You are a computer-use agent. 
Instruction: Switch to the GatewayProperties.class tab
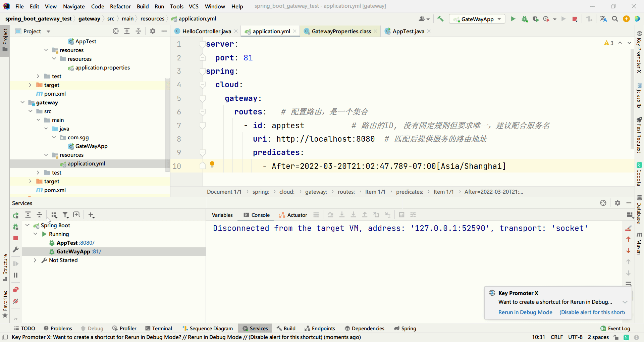(341, 31)
